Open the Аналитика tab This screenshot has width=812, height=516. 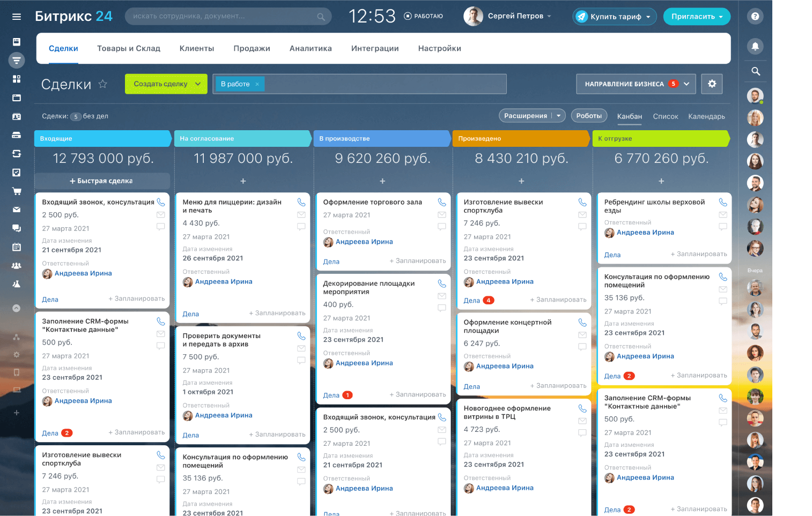click(x=311, y=48)
